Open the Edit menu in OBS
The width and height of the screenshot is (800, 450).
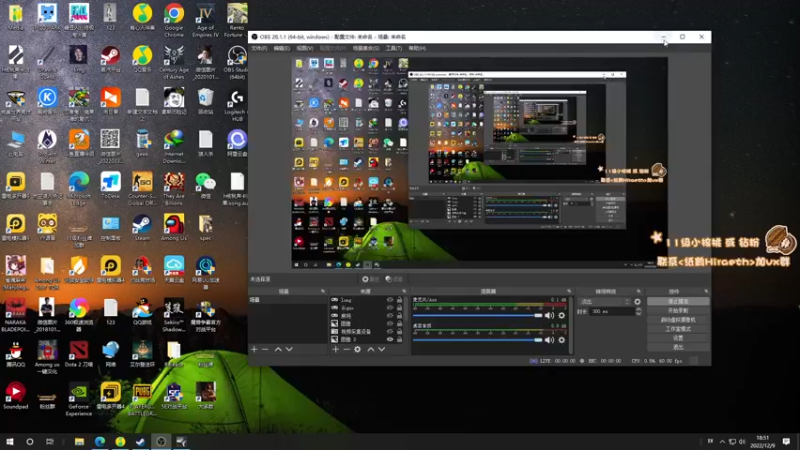[282, 48]
